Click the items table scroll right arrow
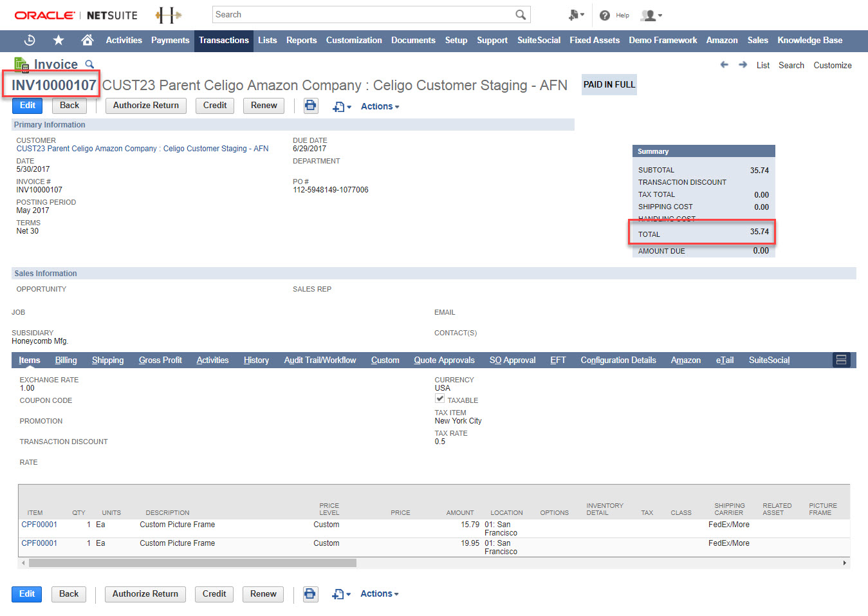Image resolution: width=868 pixels, height=616 pixels. 845,563
